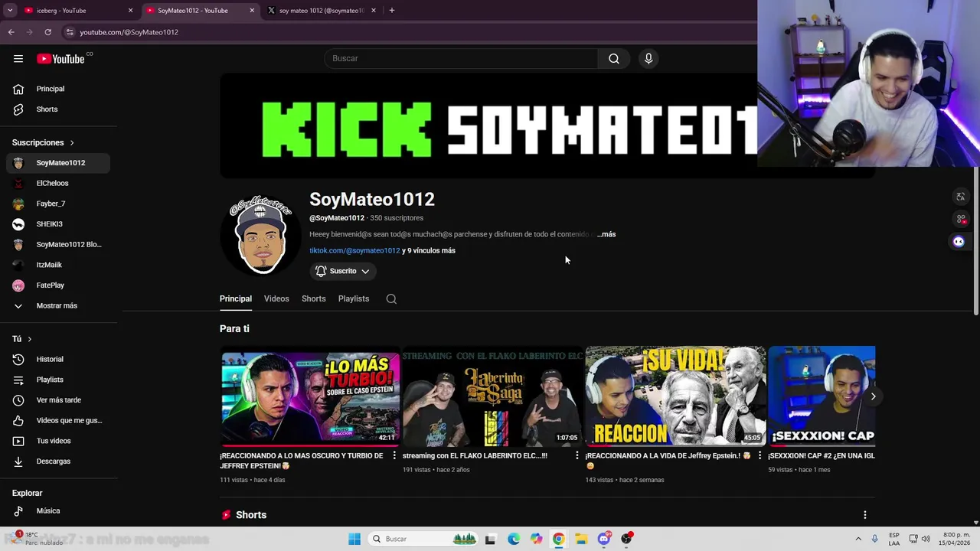
Task: Play the ¡SEXXXION! CAP thumbnail
Action: (822, 396)
